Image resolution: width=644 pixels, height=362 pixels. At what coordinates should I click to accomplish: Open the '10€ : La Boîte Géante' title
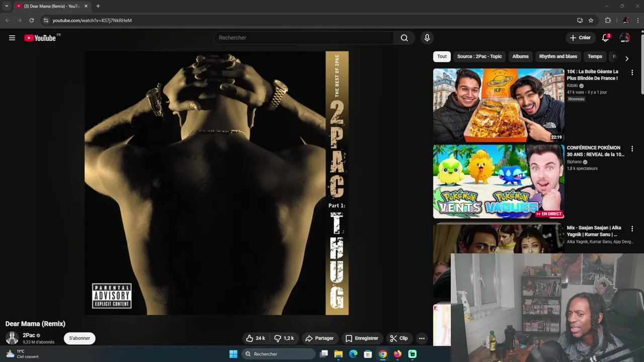click(593, 75)
